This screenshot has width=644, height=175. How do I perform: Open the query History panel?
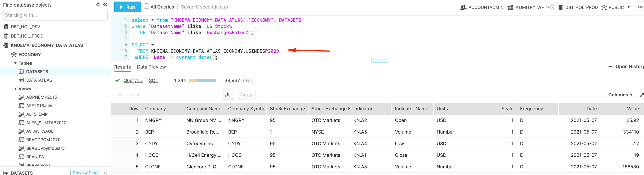click(x=626, y=66)
